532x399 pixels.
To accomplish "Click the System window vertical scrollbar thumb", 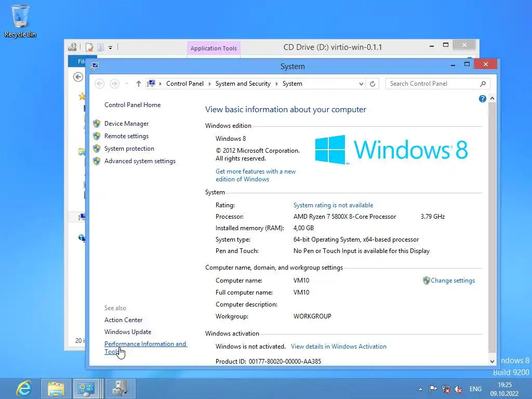I will (x=492, y=228).
